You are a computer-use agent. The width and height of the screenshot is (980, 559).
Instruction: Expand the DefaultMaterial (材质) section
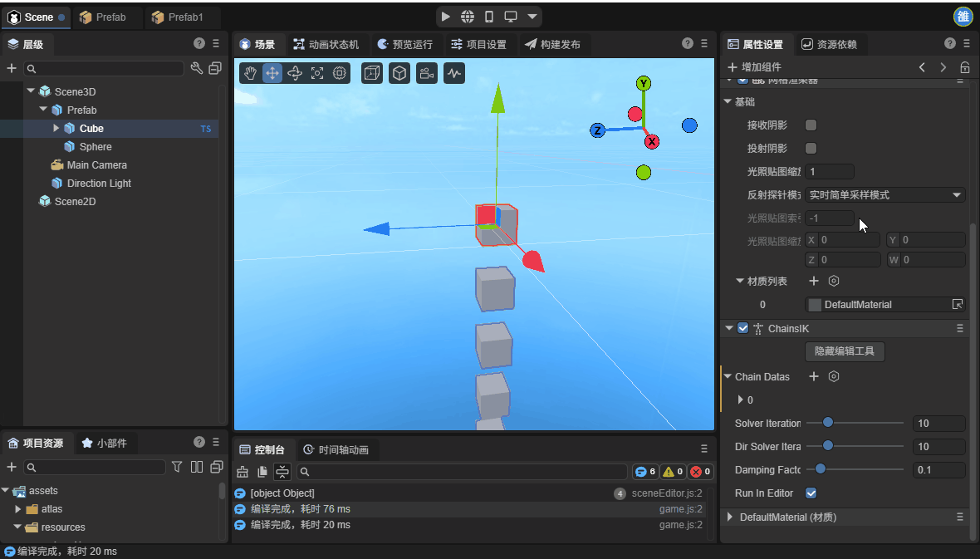[731, 517]
